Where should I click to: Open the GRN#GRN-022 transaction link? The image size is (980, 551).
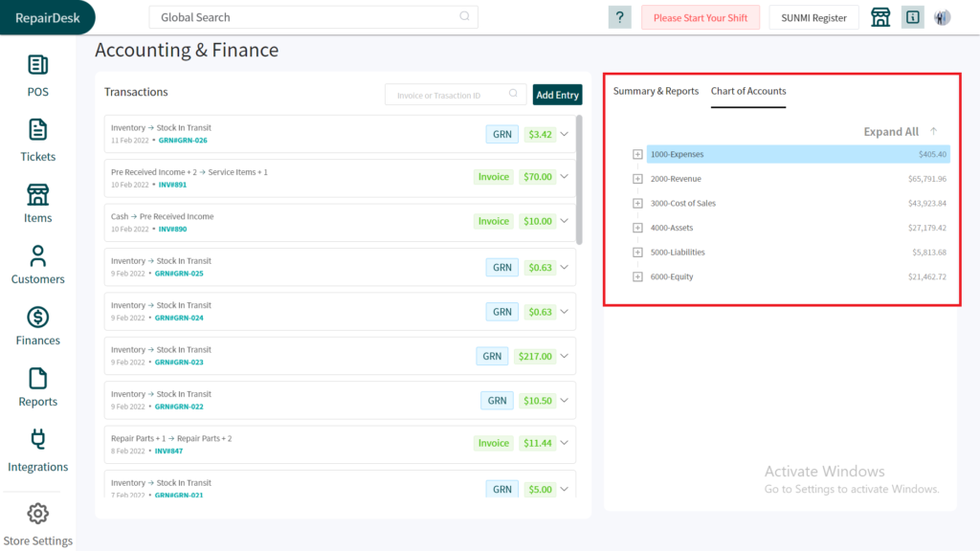[x=179, y=407]
